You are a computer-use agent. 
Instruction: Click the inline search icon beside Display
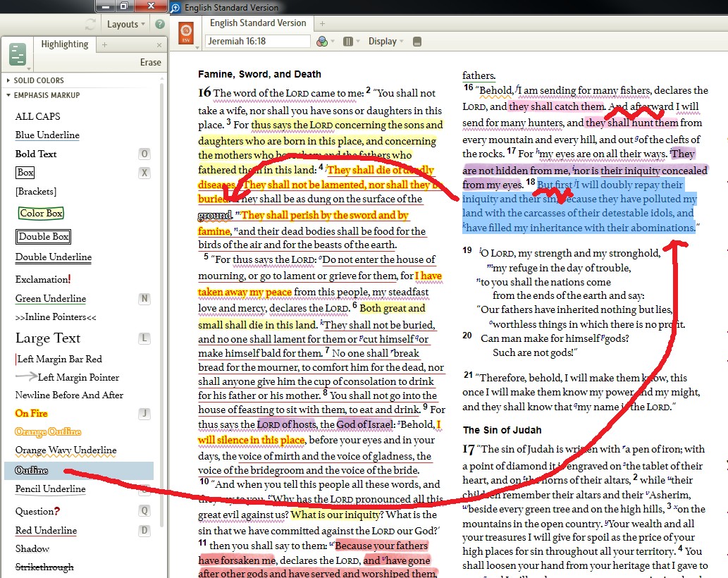(x=417, y=42)
